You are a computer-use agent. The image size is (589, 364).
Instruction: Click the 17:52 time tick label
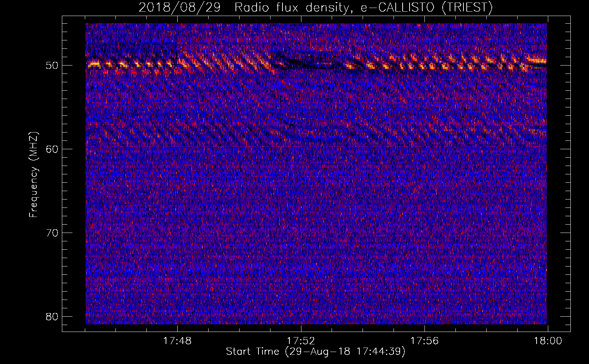[301, 341]
